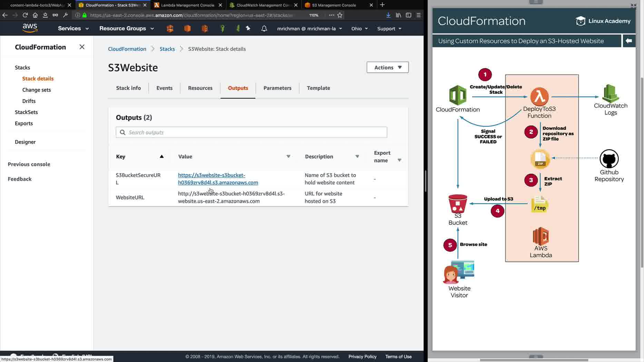644x362 pixels.
Task: Click the lesson panel vertical scrollbar
Action: [642, 172]
